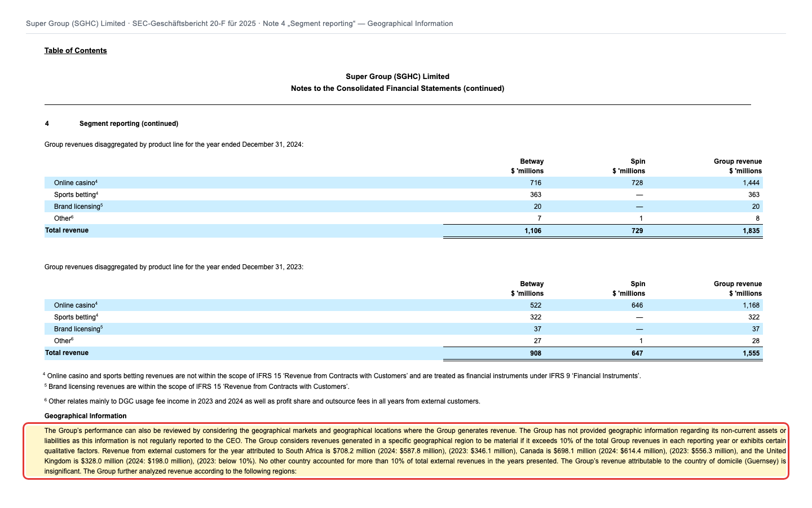Click the highlighted Geographical Information paragraph
Screen dimensions: 812x508
(x=406, y=451)
